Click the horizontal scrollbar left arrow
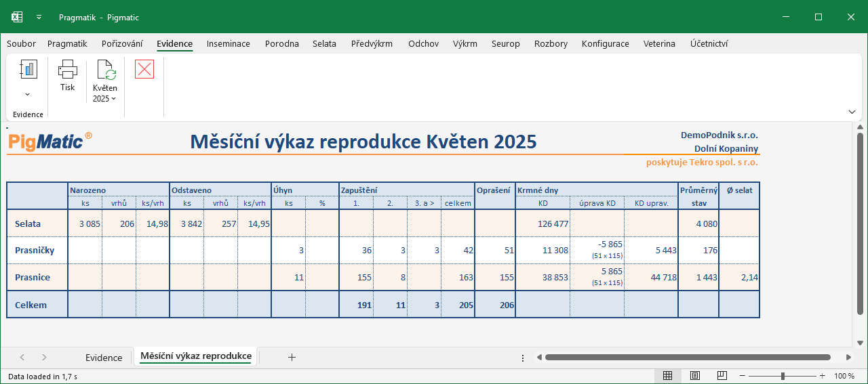The height and width of the screenshot is (384, 868). point(538,358)
